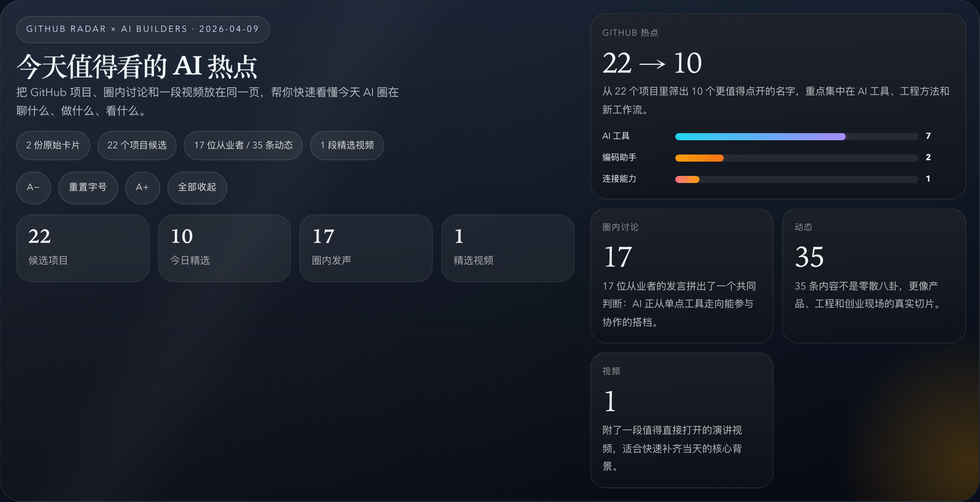The width and height of the screenshot is (980, 502).
Task: Select the 动态 panel showing 35
Action: [873, 276]
